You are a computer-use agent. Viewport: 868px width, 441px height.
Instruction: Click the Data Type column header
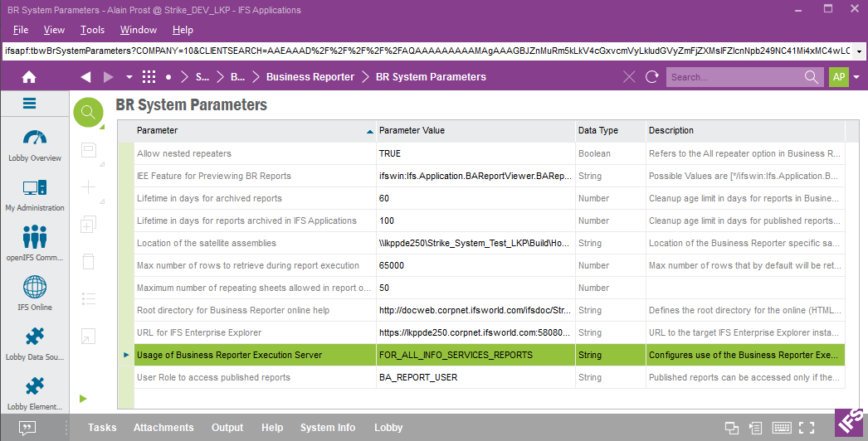611,131
